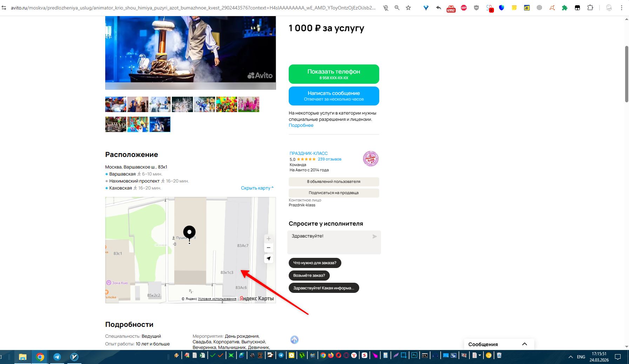Click the vertical page scrollbar thumb
The height and width of the screenshot is (364, 629).
pyautogui.click(x=627, y=74)
